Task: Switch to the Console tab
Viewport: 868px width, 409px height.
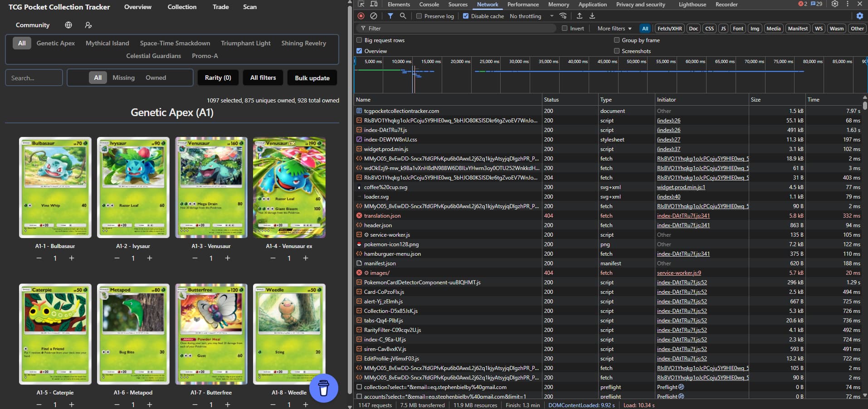Action: (x=429, y=5)
